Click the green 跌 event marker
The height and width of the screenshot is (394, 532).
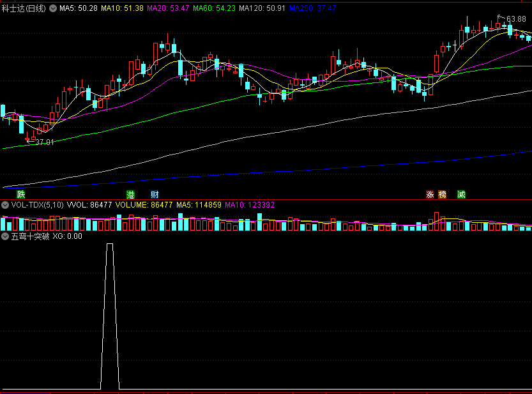click(21, 195)
